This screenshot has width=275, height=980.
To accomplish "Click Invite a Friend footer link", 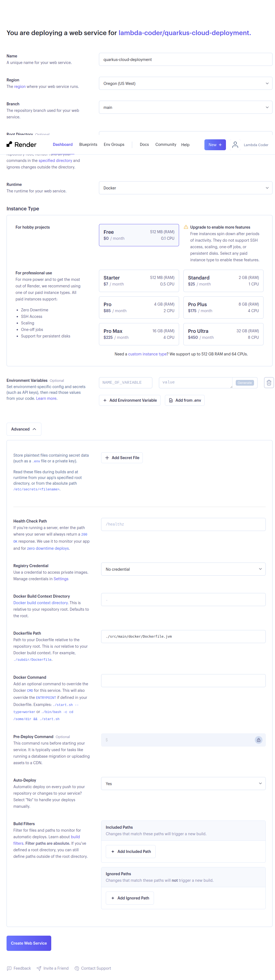I will coord(56,968).
